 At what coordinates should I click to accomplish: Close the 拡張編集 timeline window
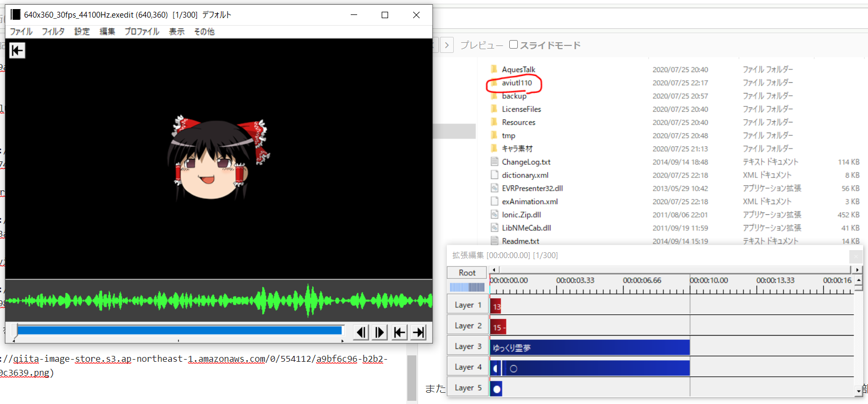(x=856, y=256)
